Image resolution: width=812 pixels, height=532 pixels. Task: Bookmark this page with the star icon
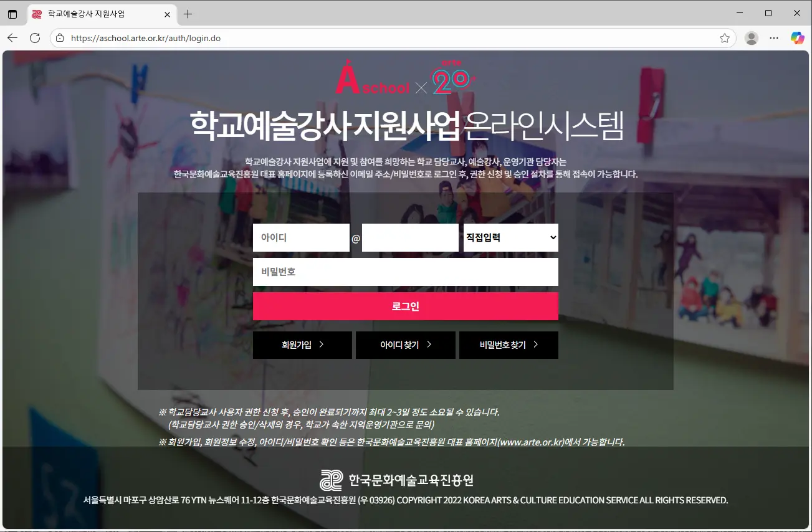pos(724,37)
